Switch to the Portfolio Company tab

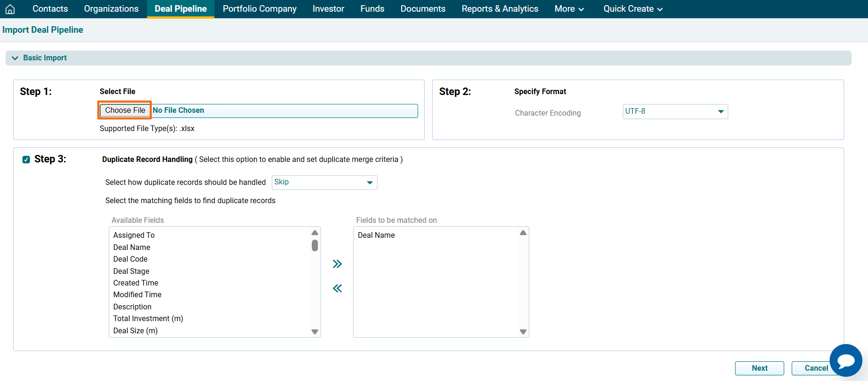click(259, 9)
